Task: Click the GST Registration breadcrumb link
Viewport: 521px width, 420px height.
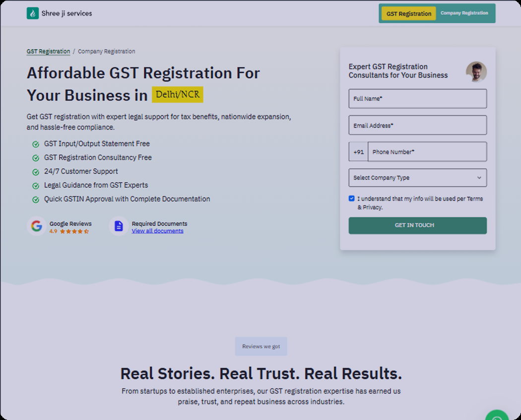Action: (48, 52)
